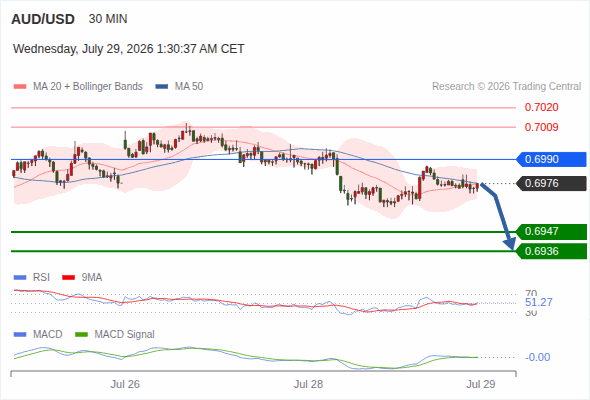Click the black 0.6976 current price tag
This screenshot has width=590, height=400.
tap(551, 183)
